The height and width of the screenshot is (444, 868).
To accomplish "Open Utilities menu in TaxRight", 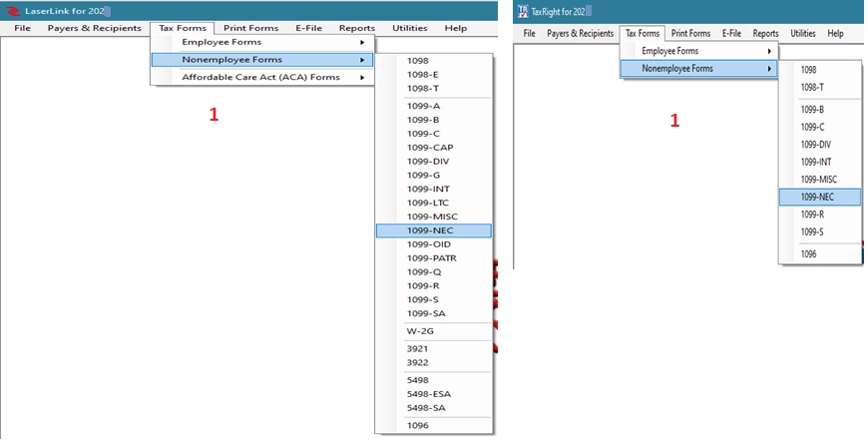I will (x=803, y=33).
